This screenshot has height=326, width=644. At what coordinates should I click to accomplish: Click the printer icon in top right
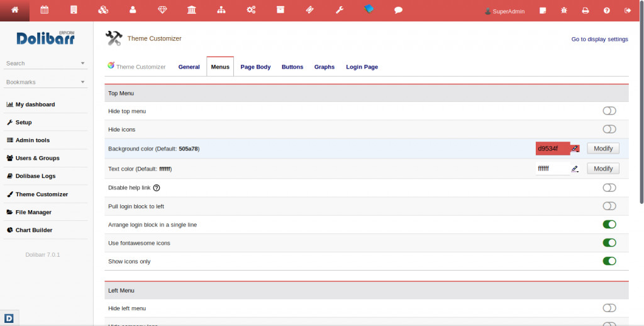585,11
